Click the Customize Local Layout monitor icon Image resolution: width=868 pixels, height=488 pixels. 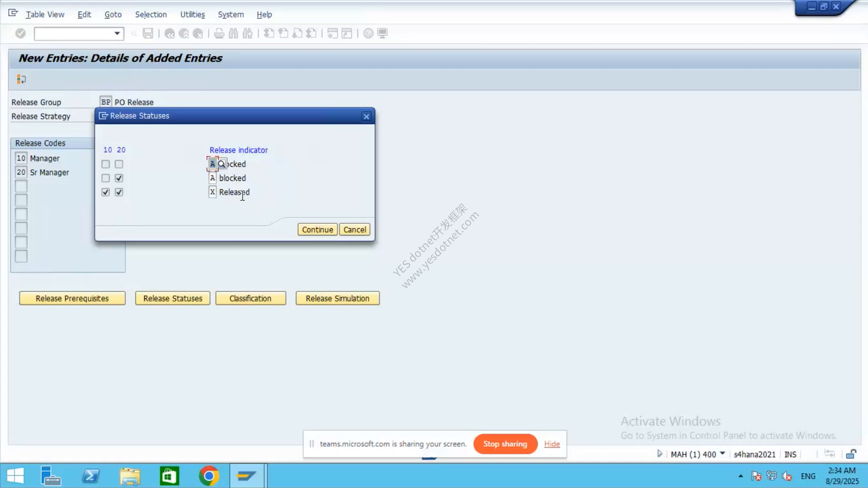coord(382,33)
